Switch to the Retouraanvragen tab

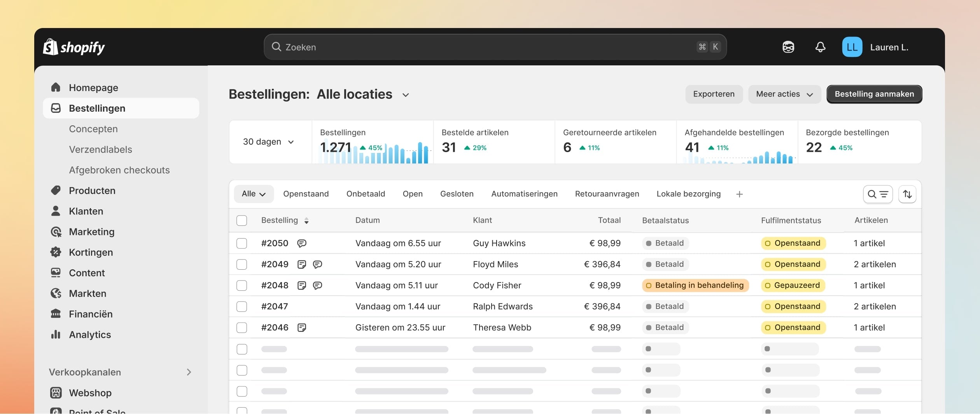[x=607, y=194]
